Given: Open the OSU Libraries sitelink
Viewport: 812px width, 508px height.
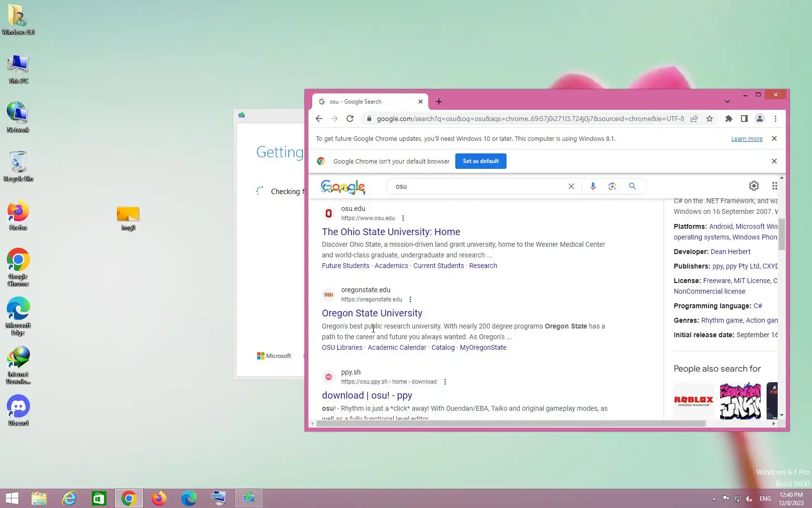Looking at the screenshot, I should (342, 347).
